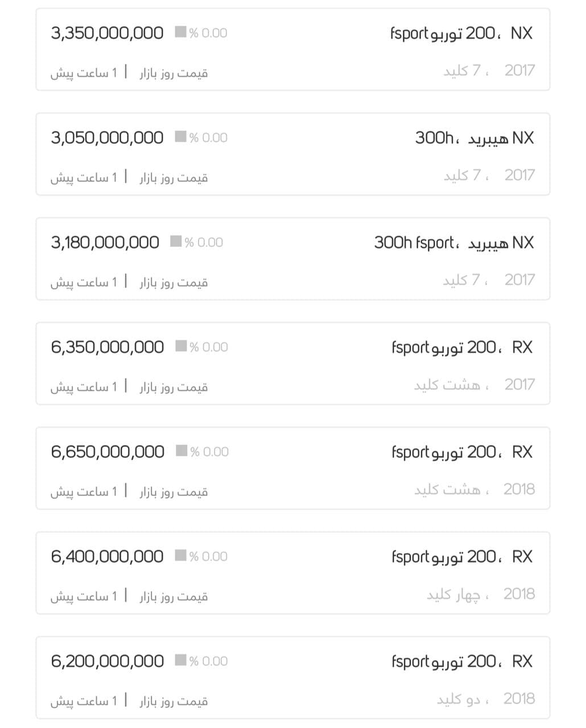Open the NX هیبرید 300h listing title

pyautogui.click(x=474, y=138)
